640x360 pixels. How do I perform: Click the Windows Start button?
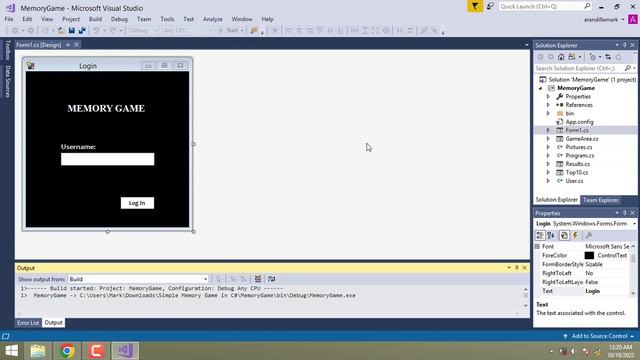(x=11, y=351)
